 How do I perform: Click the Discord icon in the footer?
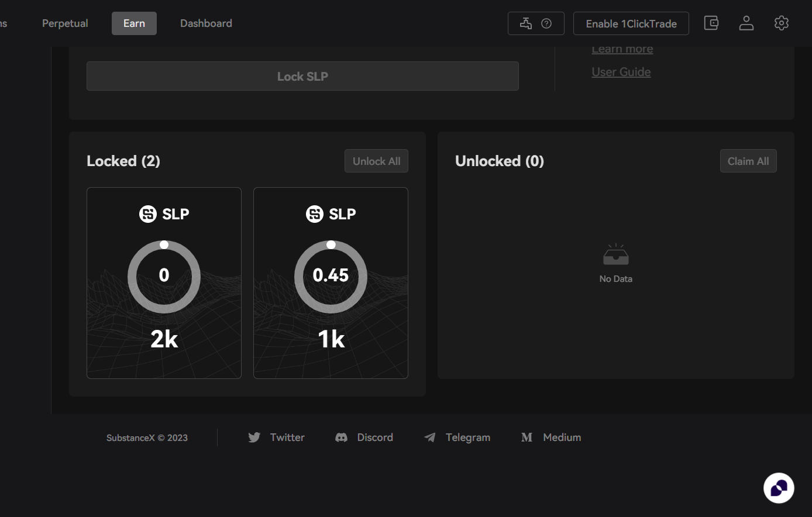[341, 437]
